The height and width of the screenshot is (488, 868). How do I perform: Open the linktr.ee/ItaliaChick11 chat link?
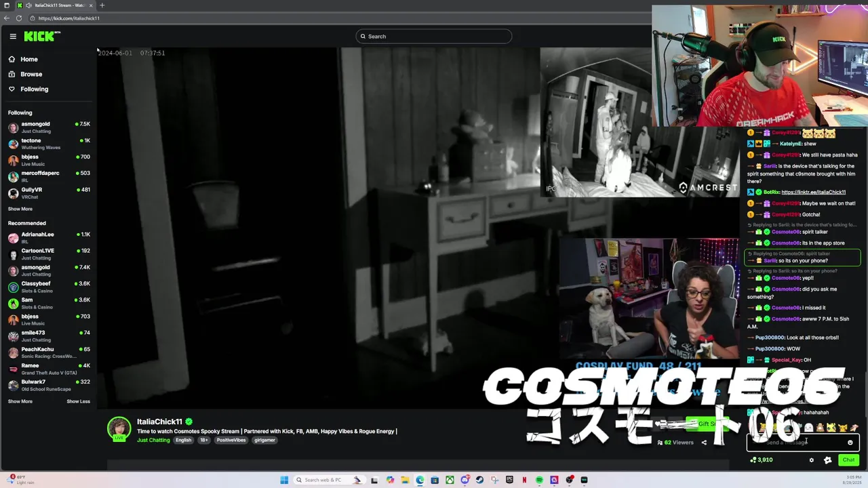pos(813,192)
